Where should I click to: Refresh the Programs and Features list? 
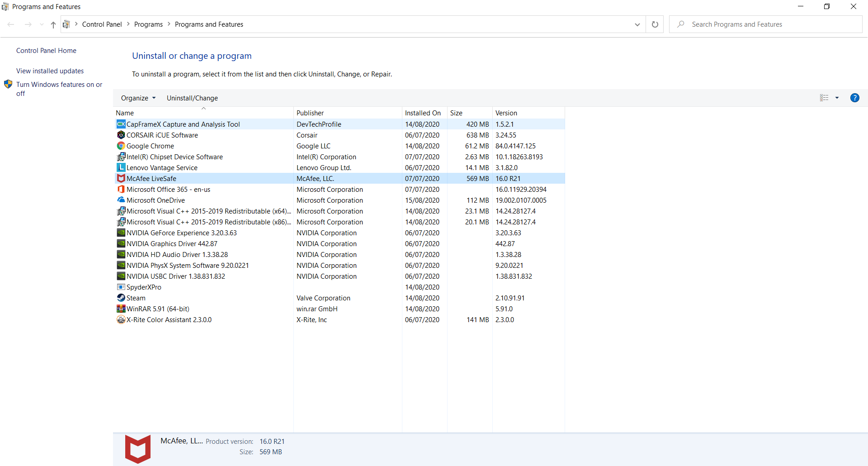click(655, 24)
